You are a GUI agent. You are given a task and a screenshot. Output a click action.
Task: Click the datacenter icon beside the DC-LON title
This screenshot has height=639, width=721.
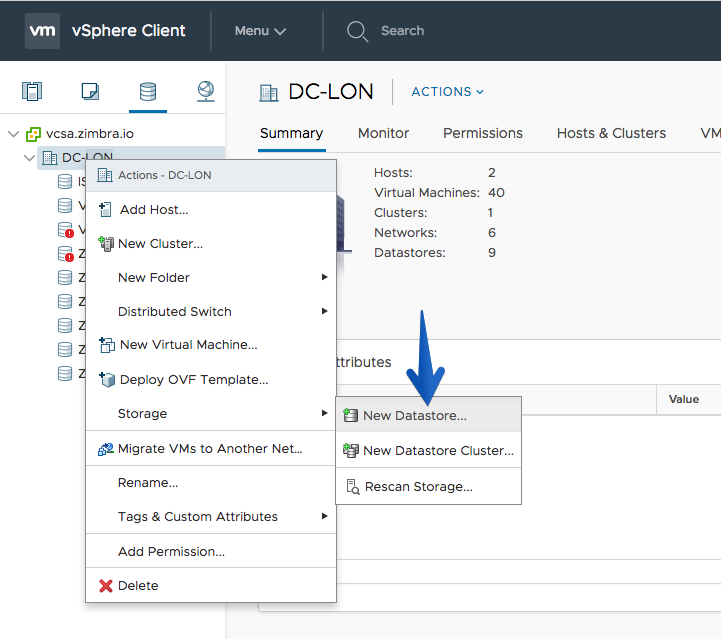pyautogui.click(x=269, y=93)
